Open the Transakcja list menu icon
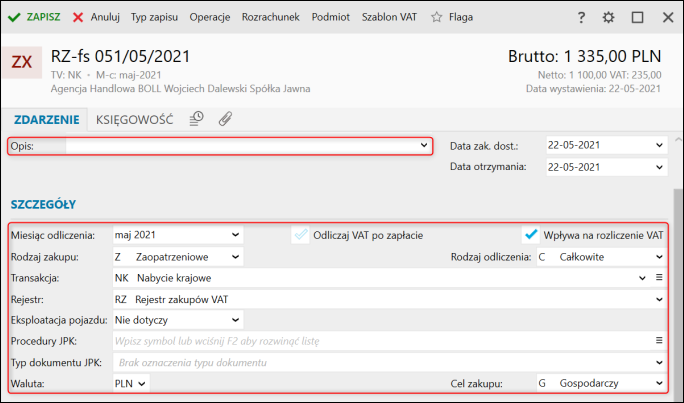 [x=659, y=277]
